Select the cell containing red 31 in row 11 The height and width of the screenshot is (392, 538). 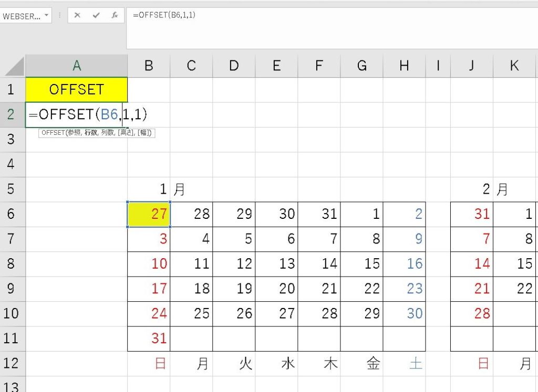pyautogui.click(x=149, y=338)
